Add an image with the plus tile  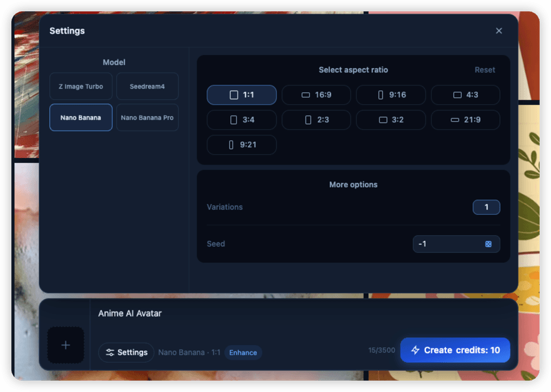66,345
